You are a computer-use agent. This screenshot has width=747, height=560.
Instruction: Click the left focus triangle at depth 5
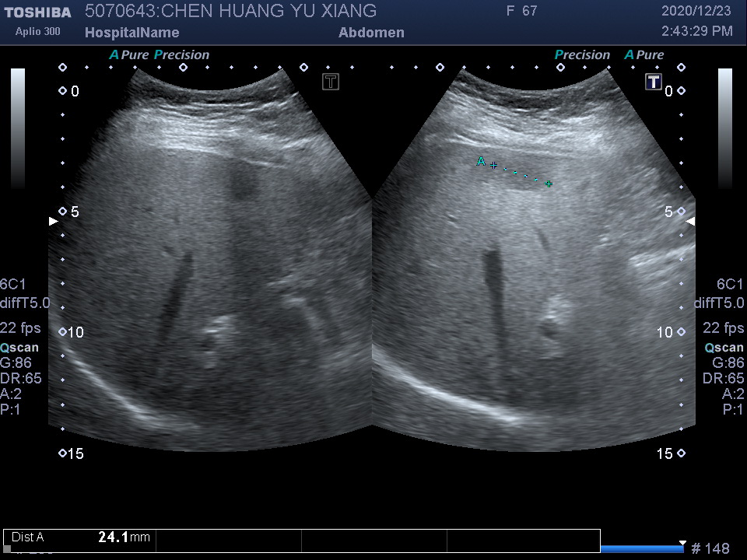point(54,222)
